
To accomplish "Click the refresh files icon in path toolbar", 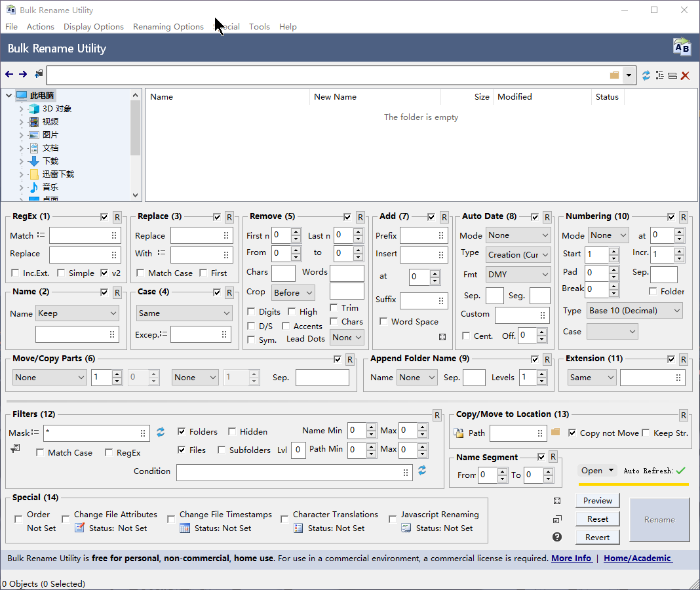I will [646, 75].
